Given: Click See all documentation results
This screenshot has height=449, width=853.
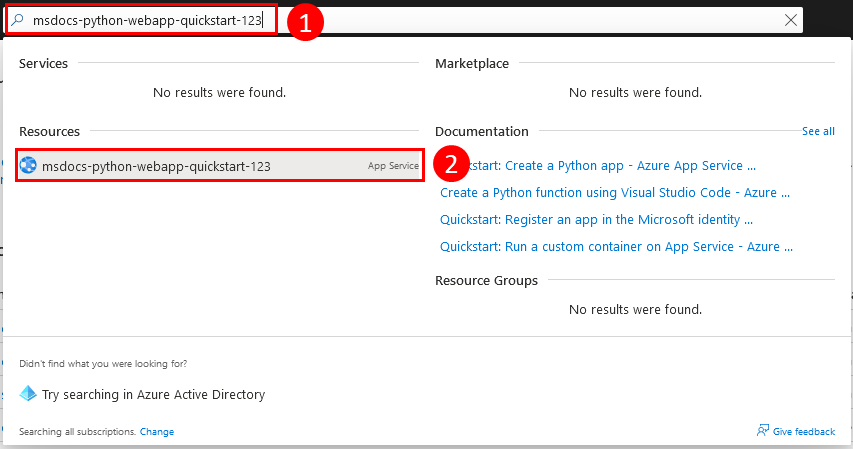Looking at the screenshot, I should tap(818, 131).
